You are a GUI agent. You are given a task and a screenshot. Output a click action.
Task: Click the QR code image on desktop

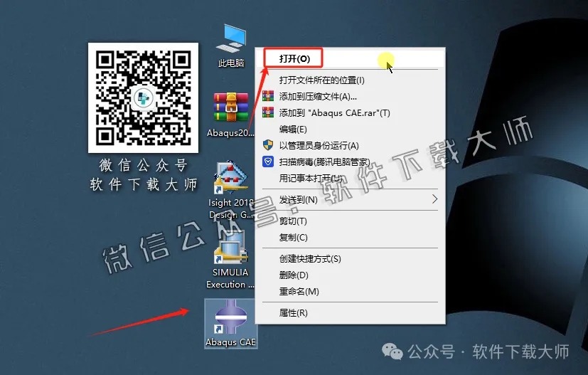click(x=143, y=97)
